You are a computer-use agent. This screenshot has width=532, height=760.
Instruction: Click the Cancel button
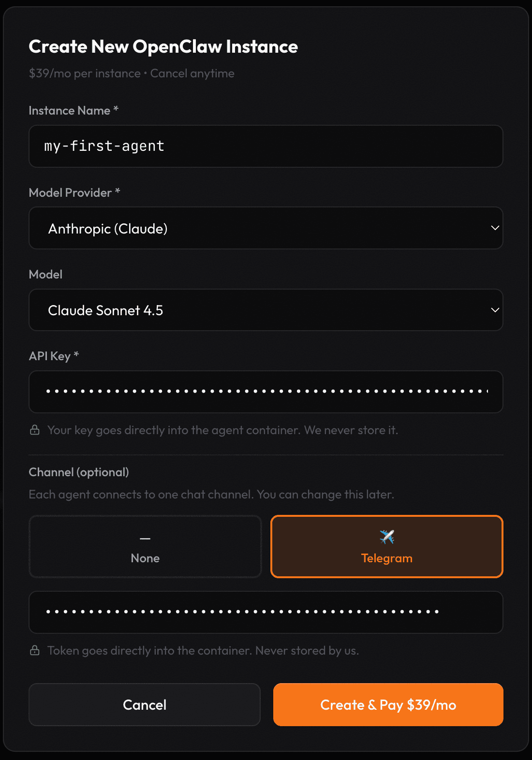145,704
